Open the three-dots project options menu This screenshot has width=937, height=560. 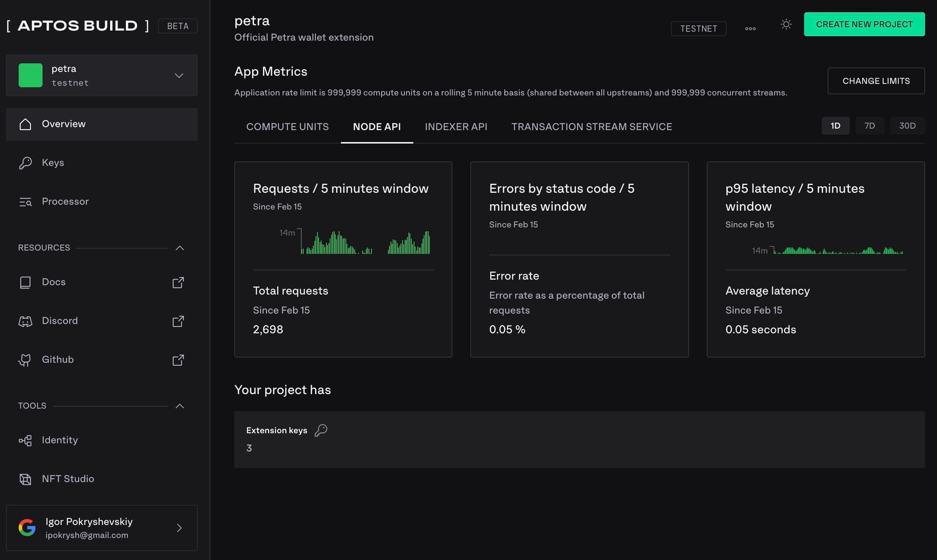point(751,29)
